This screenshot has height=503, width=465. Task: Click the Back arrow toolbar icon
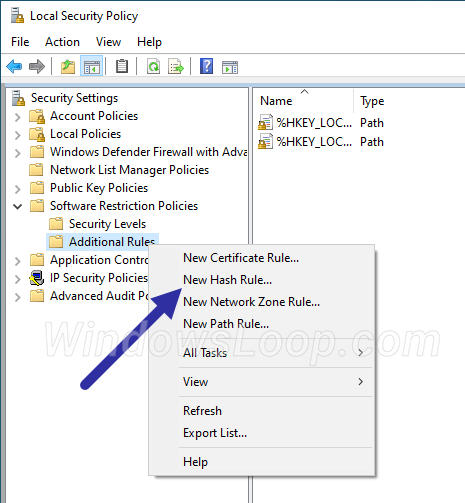(x=14, y=67)
